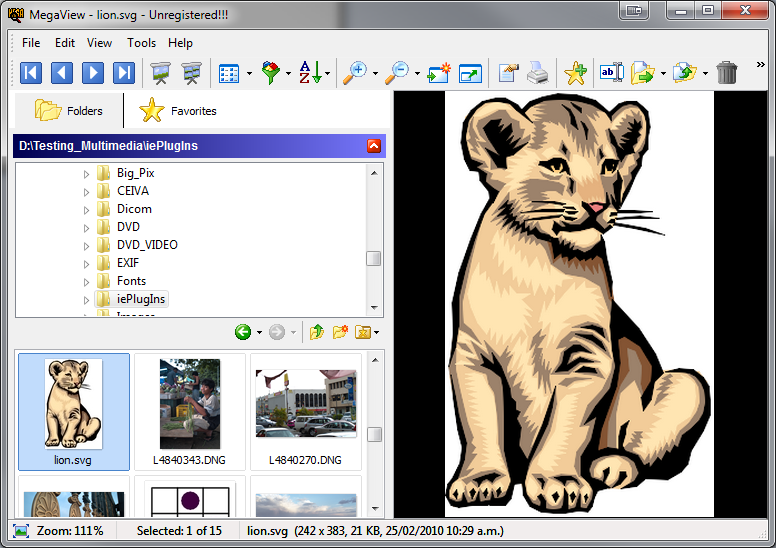Go to the next image
Screen dimensions: 776x548
93,73
